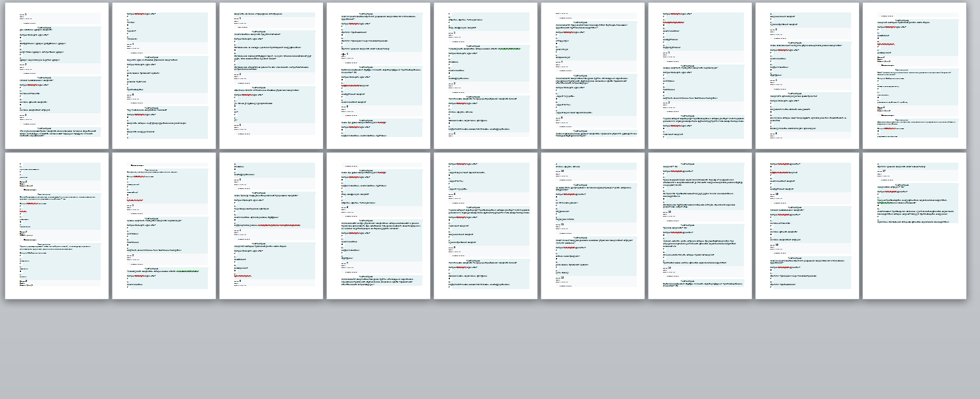Click the ninth page ending the top row
The width and height of the screenshot is (980, 399).
point(914,76)
